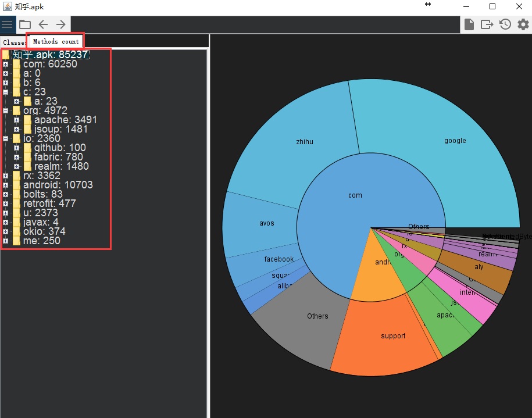
Task: Expand the rx: 3362 node
Action: (5, 176)
